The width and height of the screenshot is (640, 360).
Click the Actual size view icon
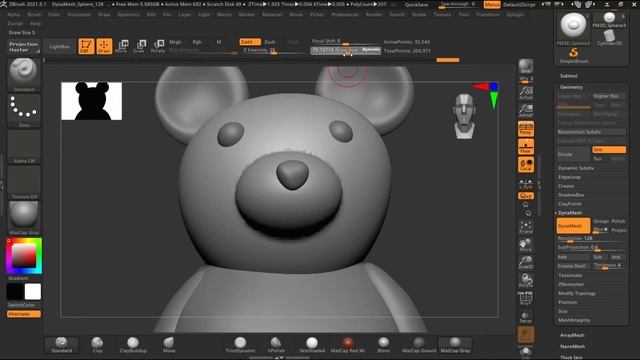(x=526, y=93)
